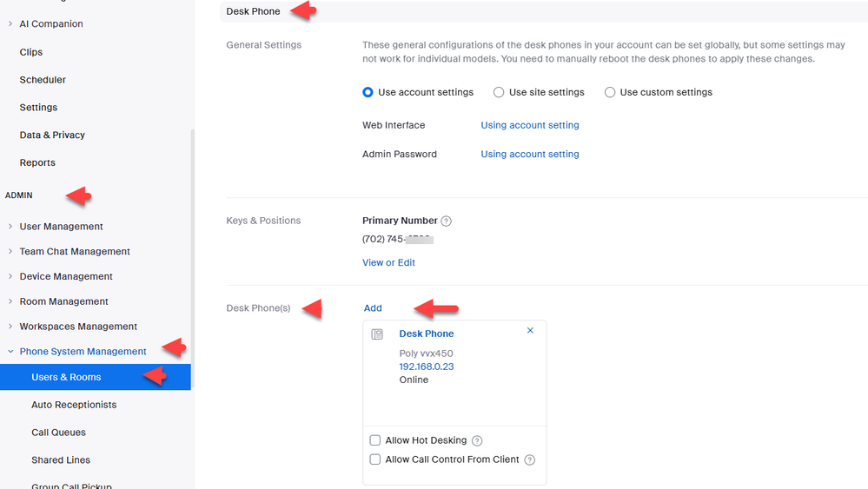Select Use custom settings radio button

coord(610,92)
